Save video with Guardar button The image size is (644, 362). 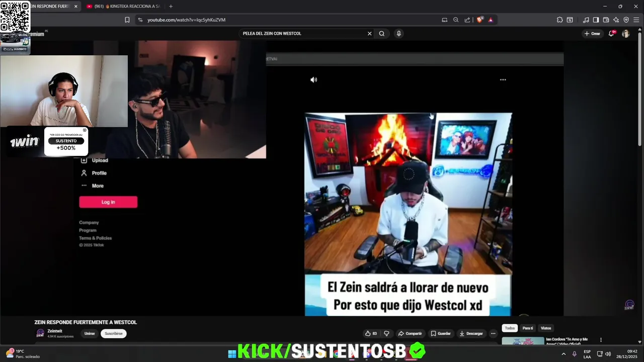tap(441, 333)
